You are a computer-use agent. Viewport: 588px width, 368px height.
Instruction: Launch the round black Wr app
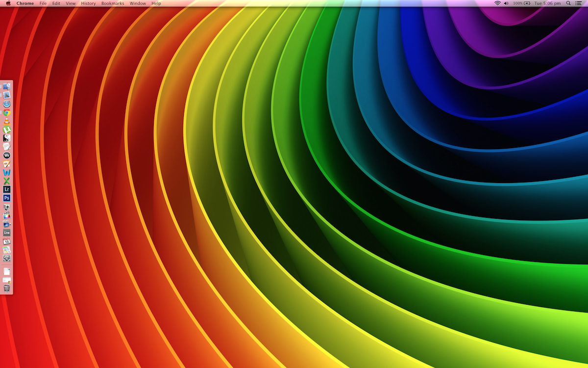(7, 155)
